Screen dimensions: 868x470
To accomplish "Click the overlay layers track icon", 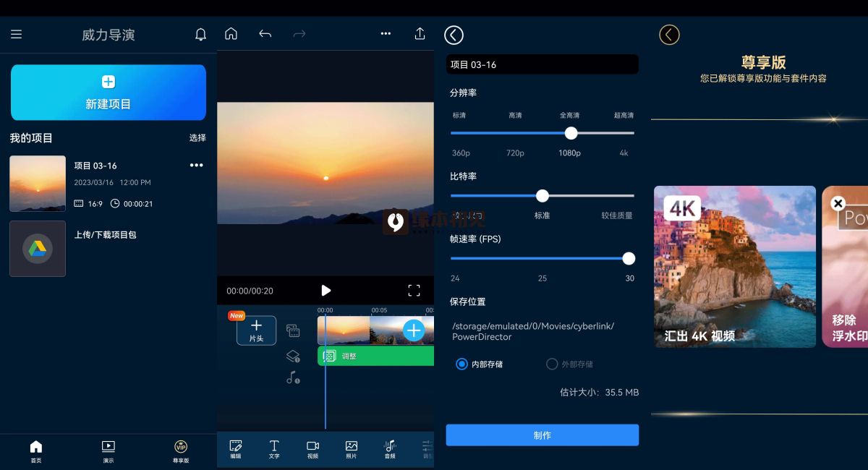I will click(x=293, y=356).
